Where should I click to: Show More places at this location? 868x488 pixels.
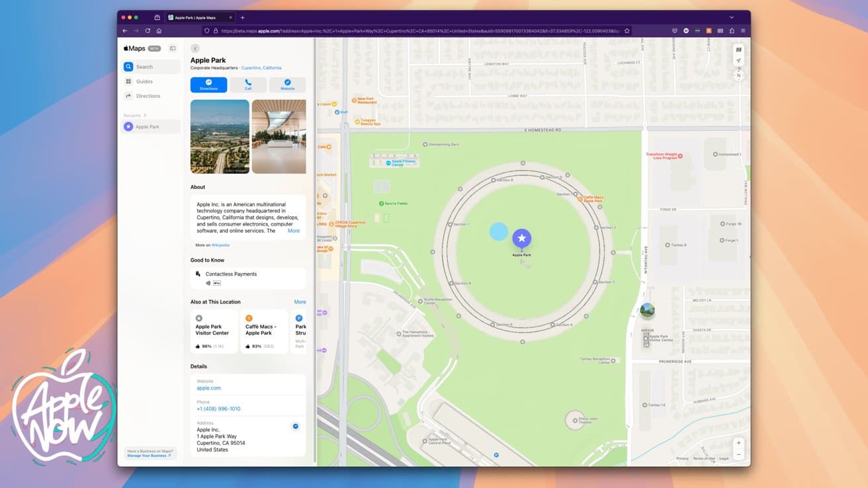[300, 302]
